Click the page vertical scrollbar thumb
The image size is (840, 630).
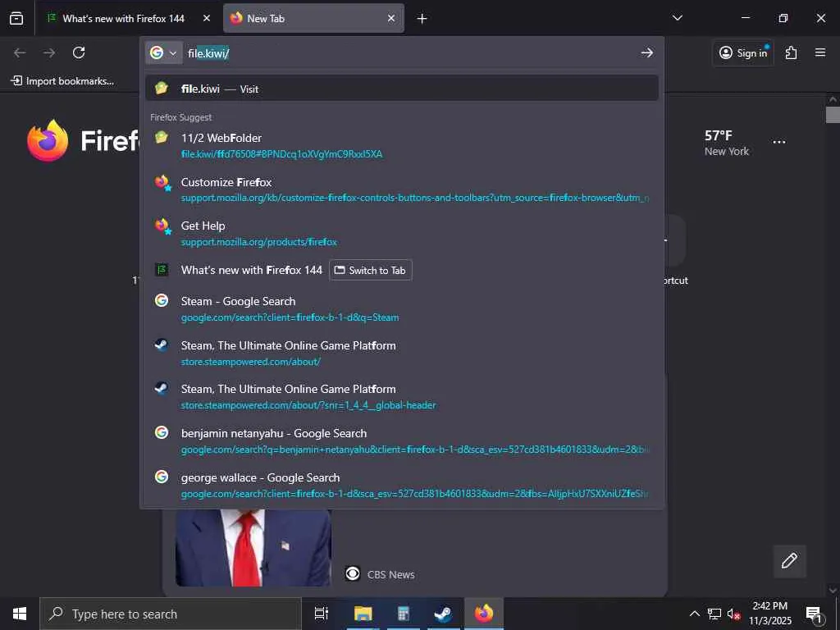[833, 115]
